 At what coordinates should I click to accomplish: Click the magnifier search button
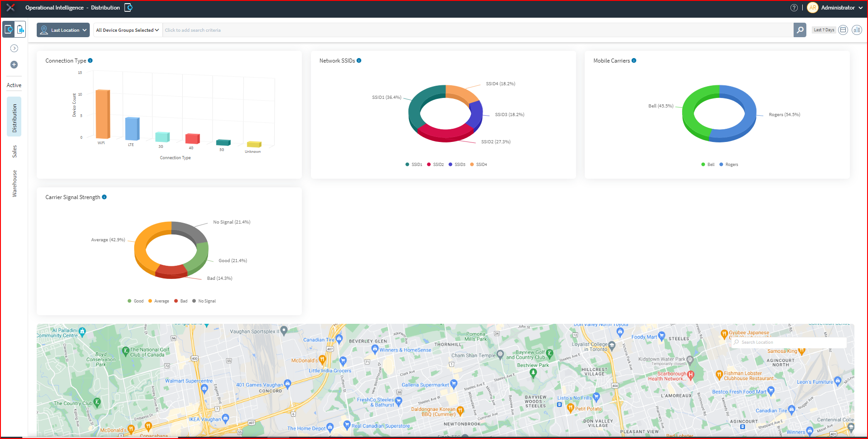(800, 30)
